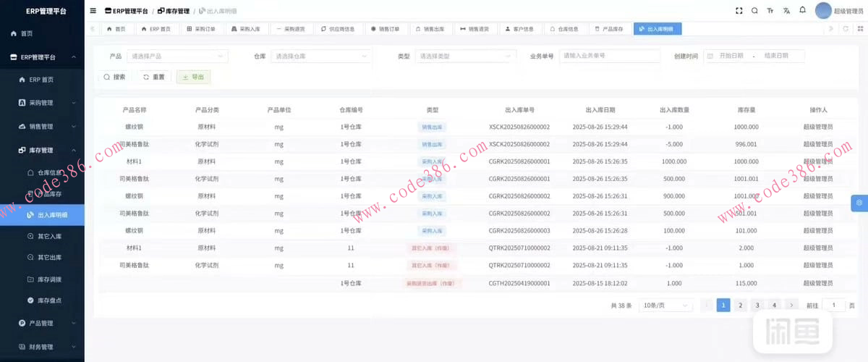Screen dimensions: 868x362
Task: Click the fullscreen icon in the header
Action: coord(739,11)
